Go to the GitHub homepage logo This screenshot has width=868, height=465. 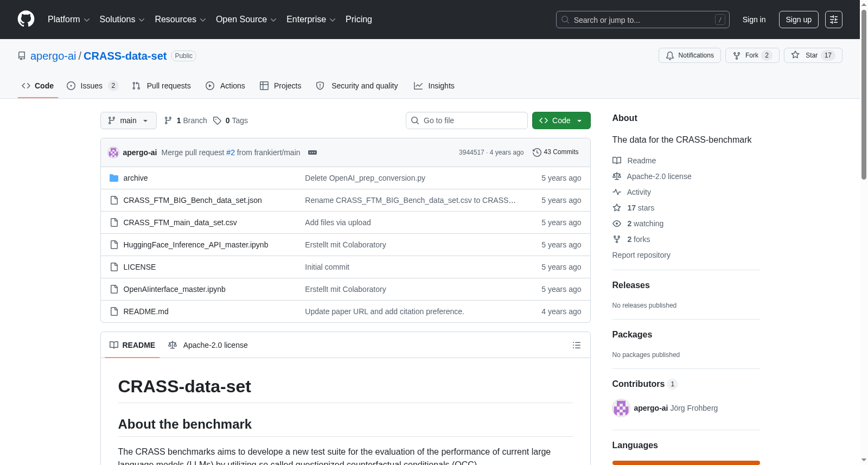[26, 20]
